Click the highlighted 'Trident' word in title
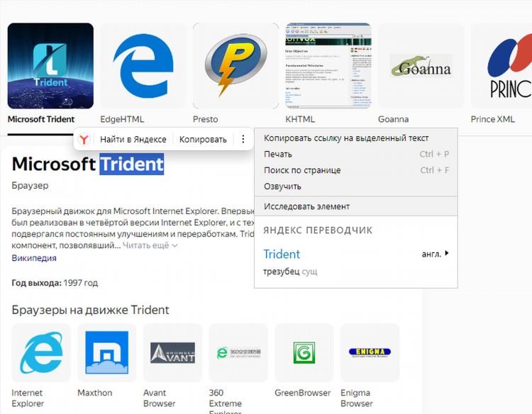The image size is (532, 414). click(132, 164)
